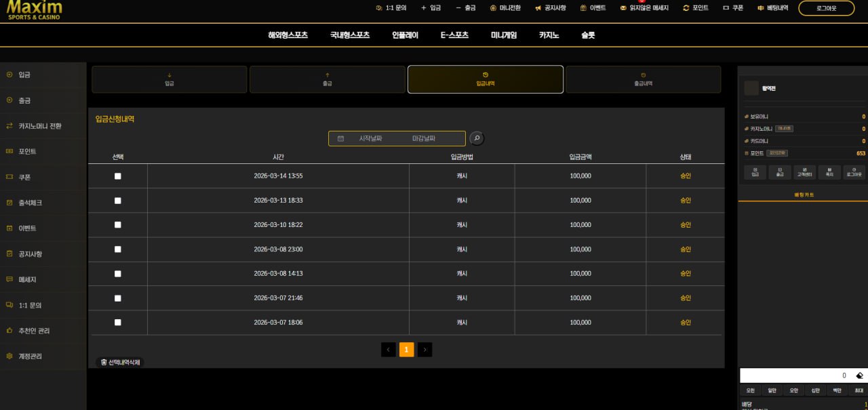The image size is (868, 410).
Task: Click the trash icon for 선택내역삭제
Action: (104, 363)
